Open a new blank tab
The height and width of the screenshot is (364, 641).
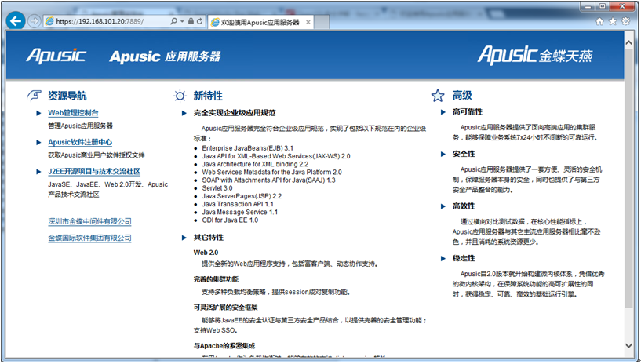click(322, 23)
